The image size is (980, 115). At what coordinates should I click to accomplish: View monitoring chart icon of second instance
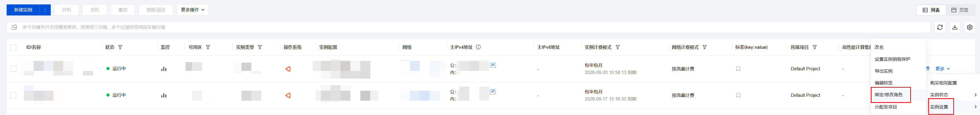click(x=164, y=95)
